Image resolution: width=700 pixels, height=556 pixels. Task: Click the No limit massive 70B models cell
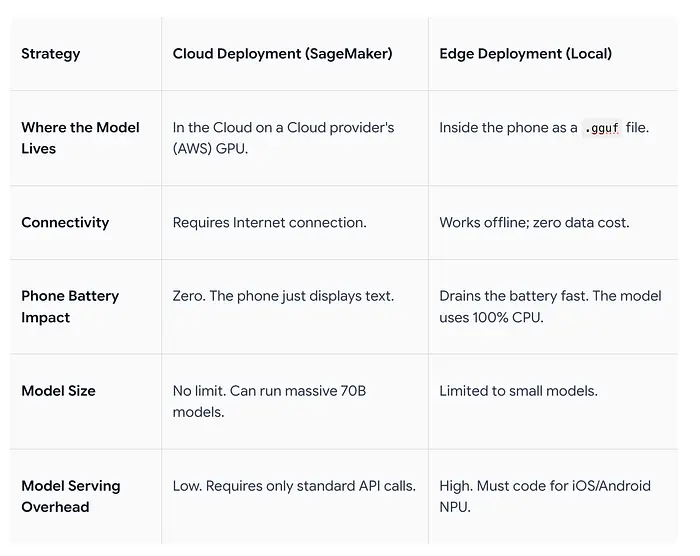coord(269,401)
